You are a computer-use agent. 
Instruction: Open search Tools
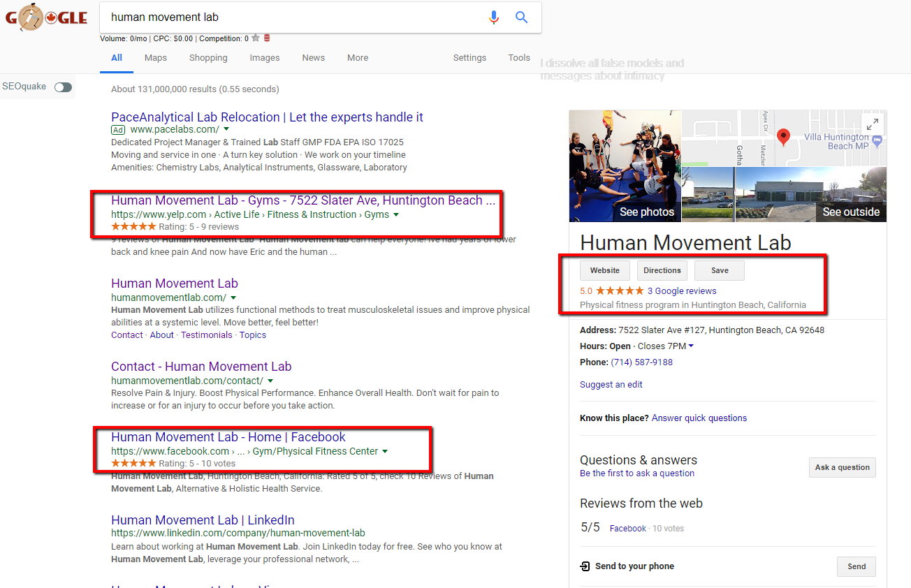[519, 58]
